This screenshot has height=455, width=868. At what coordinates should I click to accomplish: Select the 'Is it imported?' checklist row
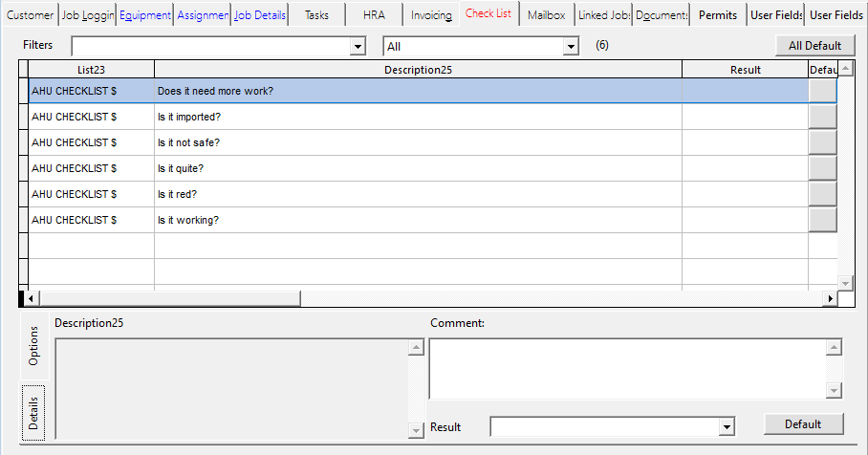[x=417, y=117]
